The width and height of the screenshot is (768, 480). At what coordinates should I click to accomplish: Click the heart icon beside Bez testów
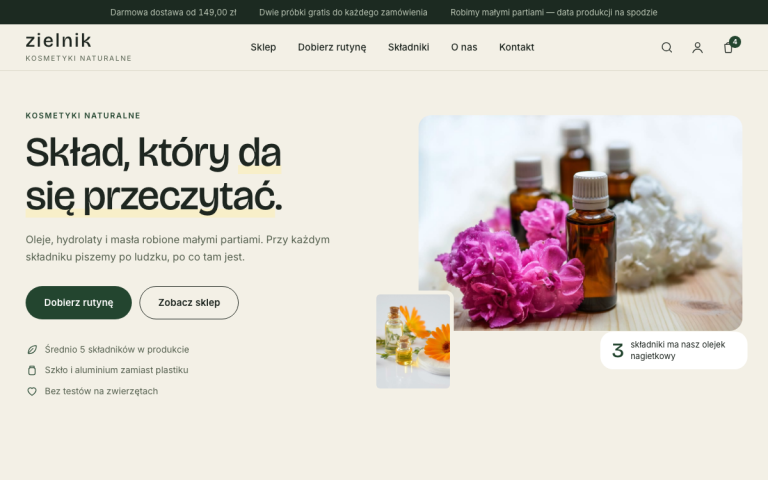click(x=32, y=391)
